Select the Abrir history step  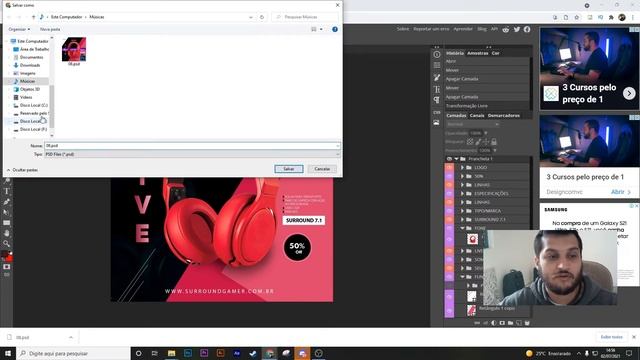tap(487, 61)
